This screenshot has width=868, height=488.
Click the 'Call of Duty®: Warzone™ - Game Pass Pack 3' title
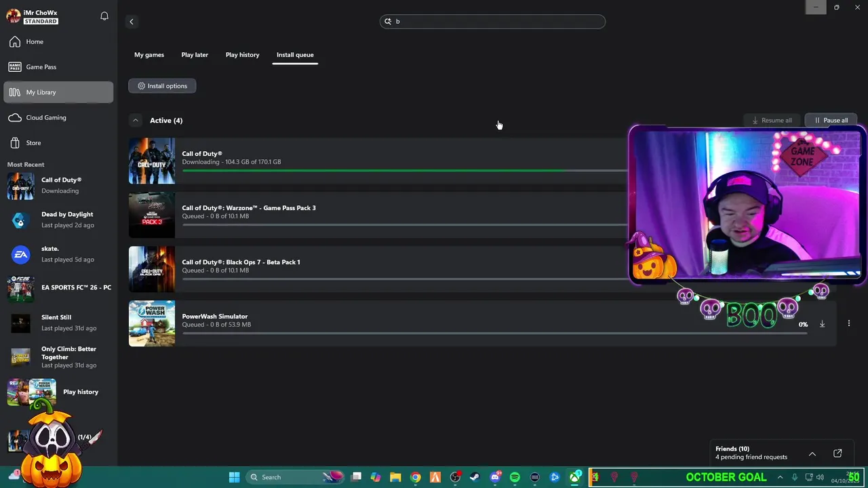tap(249, 208)
